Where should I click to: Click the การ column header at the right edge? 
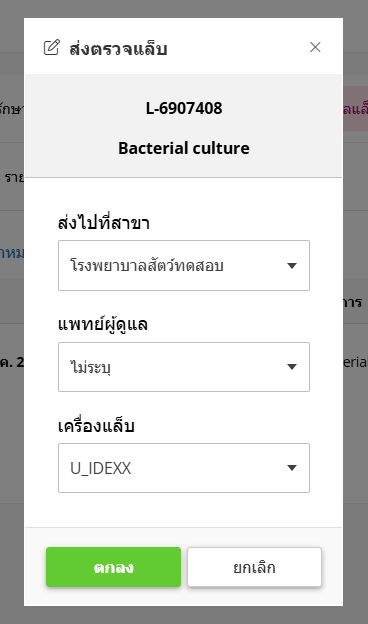click(x=352, y=302)
